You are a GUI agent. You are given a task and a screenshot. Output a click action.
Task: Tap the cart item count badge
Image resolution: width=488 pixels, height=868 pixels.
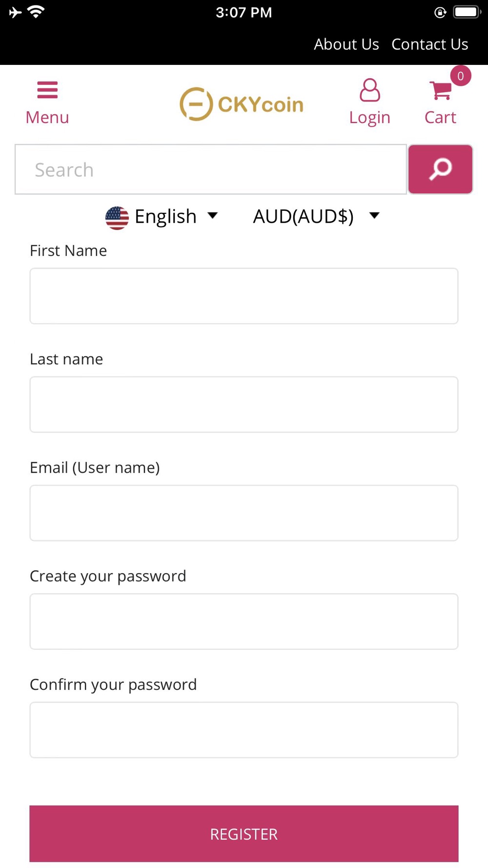(460, 76)
